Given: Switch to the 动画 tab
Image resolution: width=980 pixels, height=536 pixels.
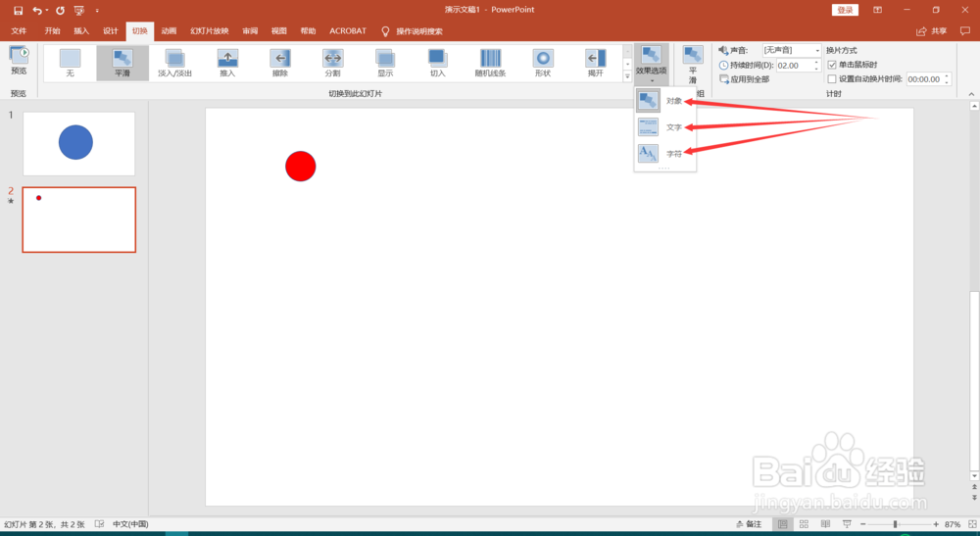Looking at the screenshot, I should [169, 30].
